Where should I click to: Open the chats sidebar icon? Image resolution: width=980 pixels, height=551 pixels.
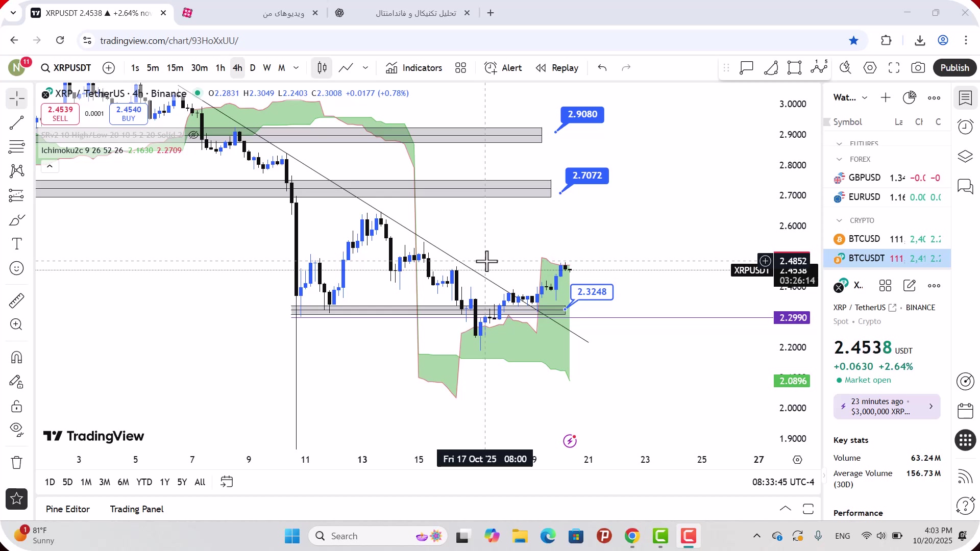coord(965,186)
